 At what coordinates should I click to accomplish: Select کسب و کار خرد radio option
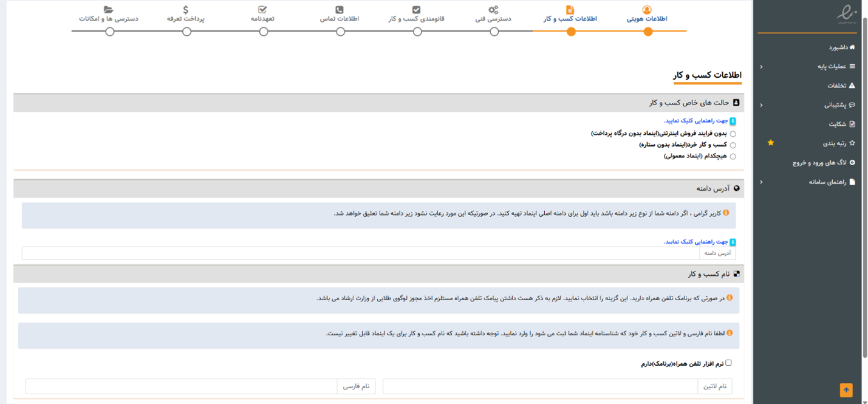[x=733, y=145]
